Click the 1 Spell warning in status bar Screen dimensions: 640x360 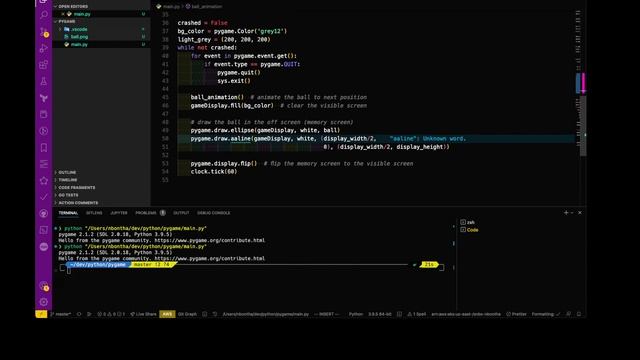click(x=417, y=314)
